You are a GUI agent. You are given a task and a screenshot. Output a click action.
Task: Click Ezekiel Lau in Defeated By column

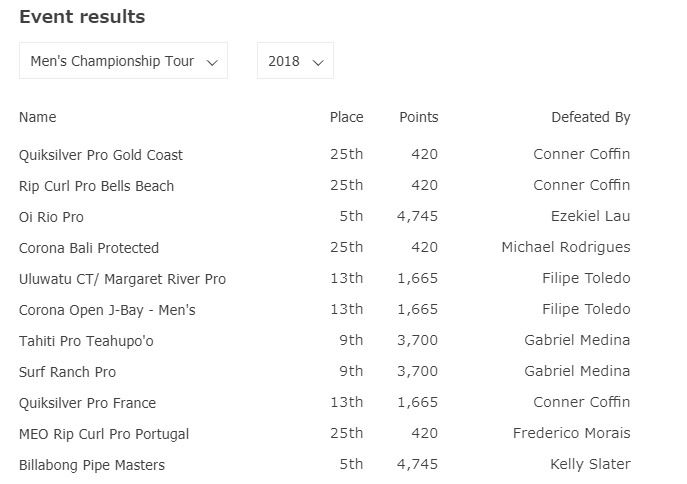click(x=590, y=216)
